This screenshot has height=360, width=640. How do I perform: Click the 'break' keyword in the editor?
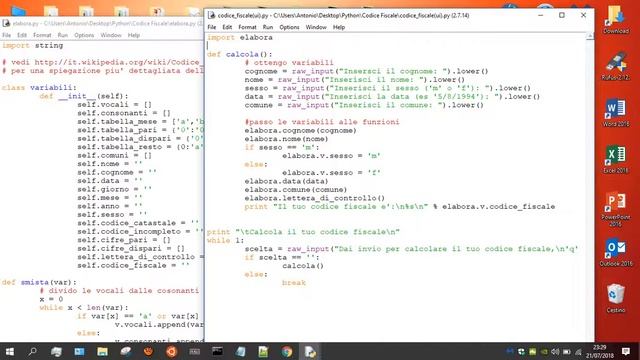[x=294, y=282]
